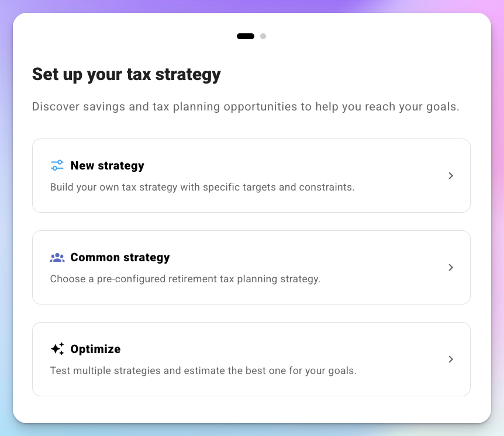
Task: Click the New strategy heading text
Action: 107,165
